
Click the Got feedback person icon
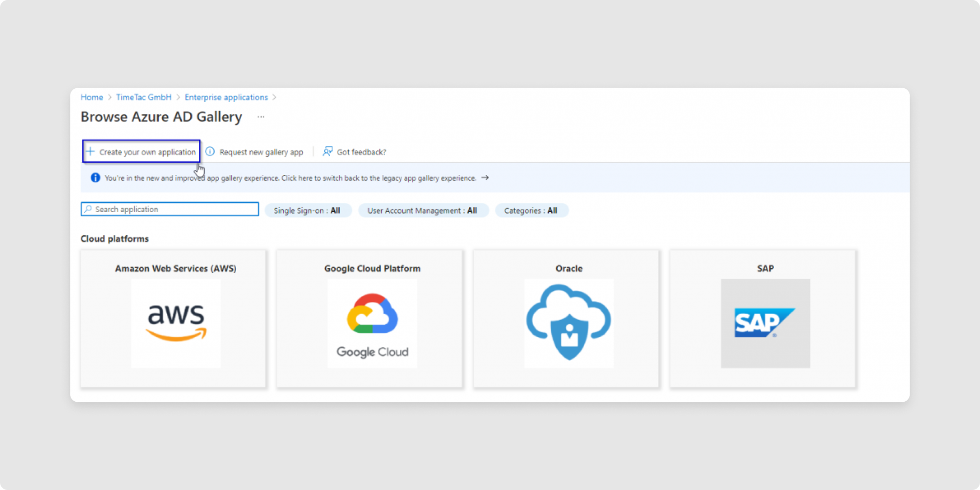pos(327,152)
